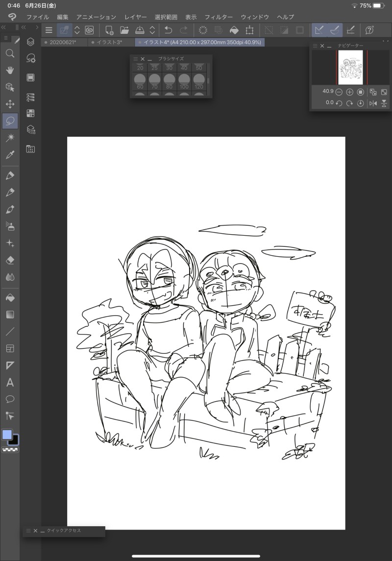Fill selection using command bar bucket
This screenshot has width=392, height=561.
(234, 30)
